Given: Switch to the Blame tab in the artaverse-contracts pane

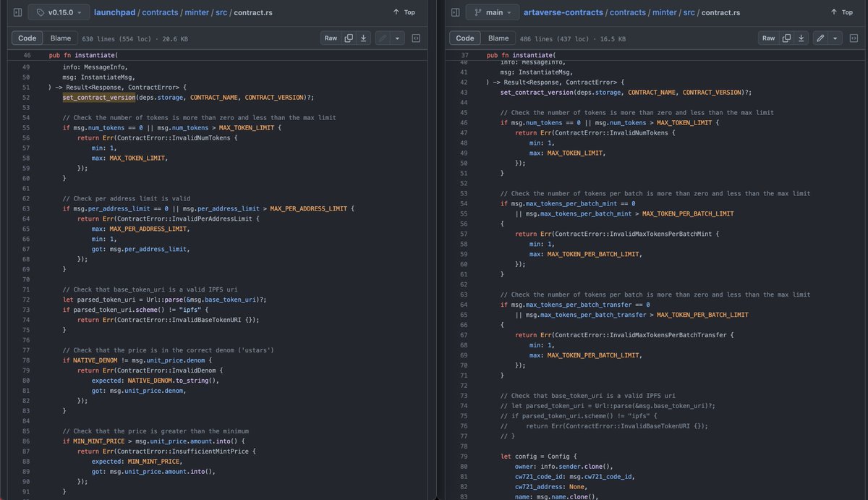Looking at the screenshot, I should click(498, 38).
